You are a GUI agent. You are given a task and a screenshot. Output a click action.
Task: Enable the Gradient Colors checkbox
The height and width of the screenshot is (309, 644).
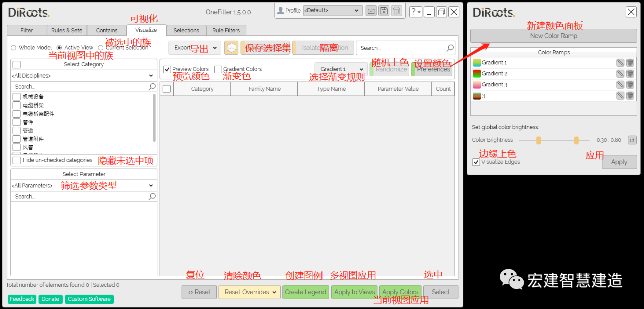click(x=218, y=69)
